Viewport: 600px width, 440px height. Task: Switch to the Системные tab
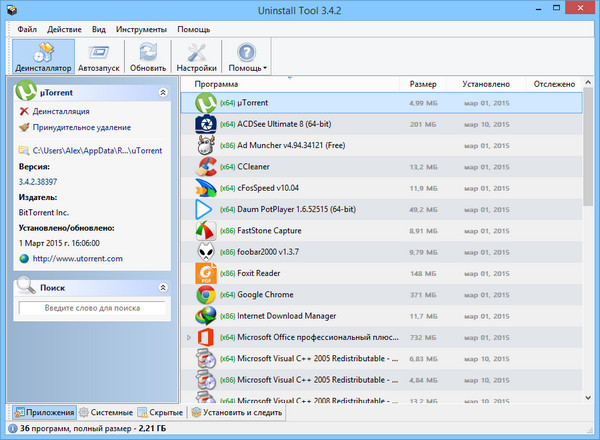106,412
